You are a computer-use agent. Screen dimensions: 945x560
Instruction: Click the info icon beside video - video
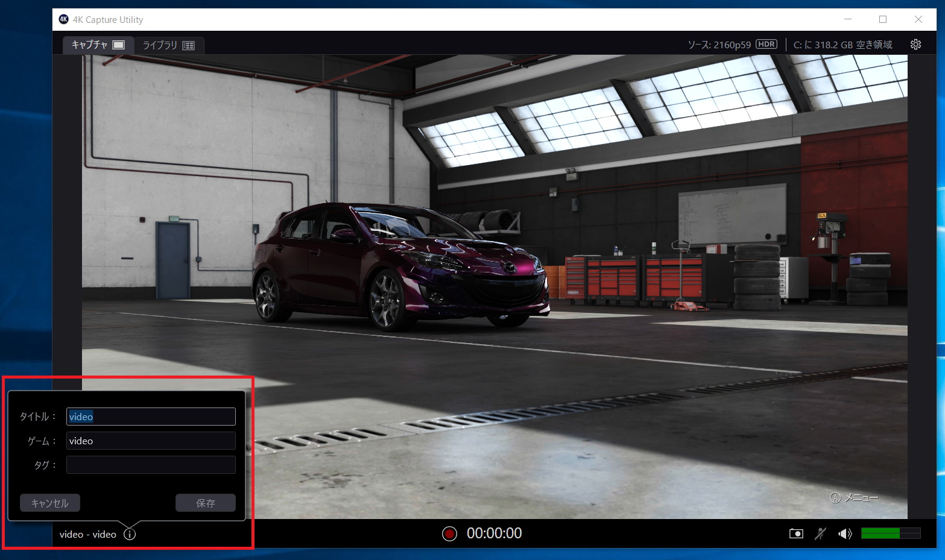[130, 534]
